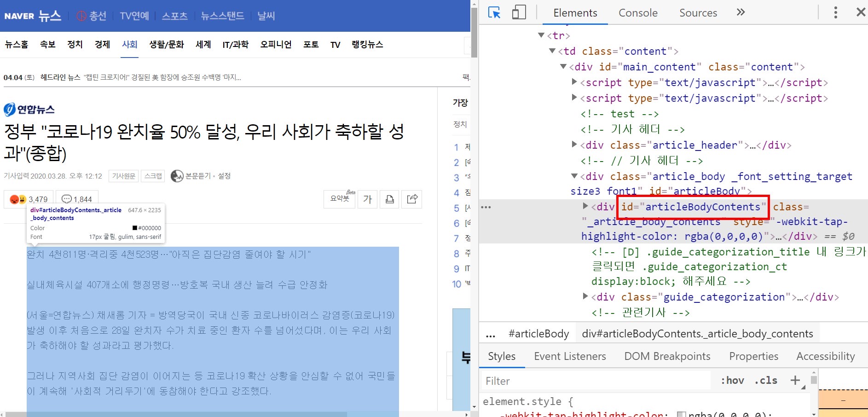
Task: Click the breadcrumb ellipsis in DevTools
Action: coord(491,335)
